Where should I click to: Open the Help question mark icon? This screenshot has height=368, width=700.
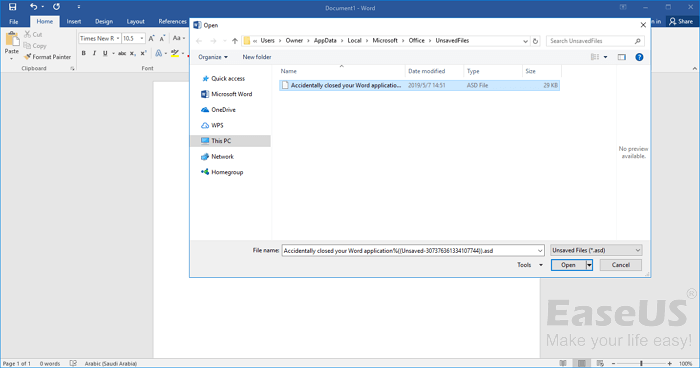coord(639,57)
